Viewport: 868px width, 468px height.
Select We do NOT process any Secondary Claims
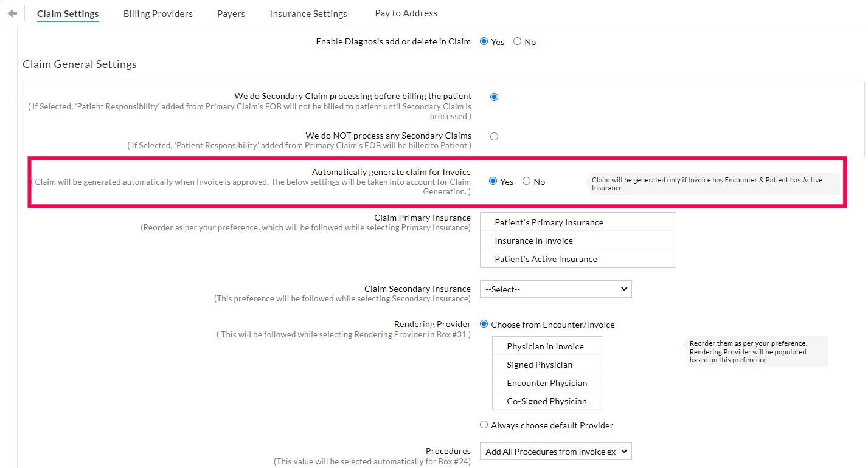click(x=493, y=136)
